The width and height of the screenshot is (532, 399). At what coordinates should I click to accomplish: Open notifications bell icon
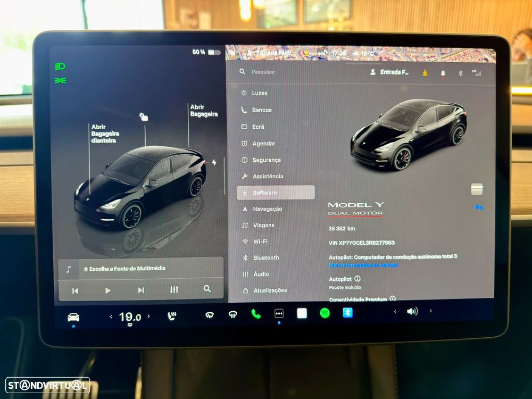coord(443,73)
